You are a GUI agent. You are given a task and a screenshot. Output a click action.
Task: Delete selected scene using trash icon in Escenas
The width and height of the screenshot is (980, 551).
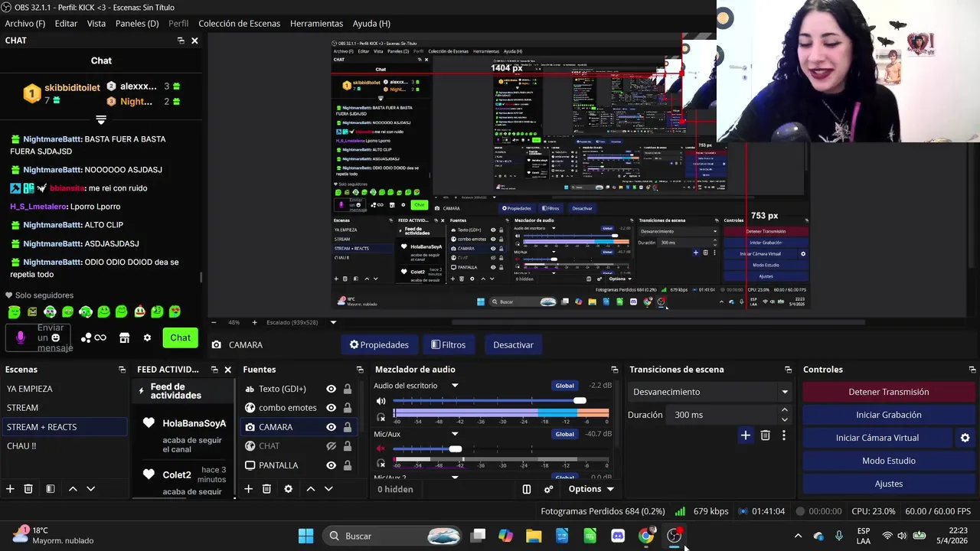point(28,489)
